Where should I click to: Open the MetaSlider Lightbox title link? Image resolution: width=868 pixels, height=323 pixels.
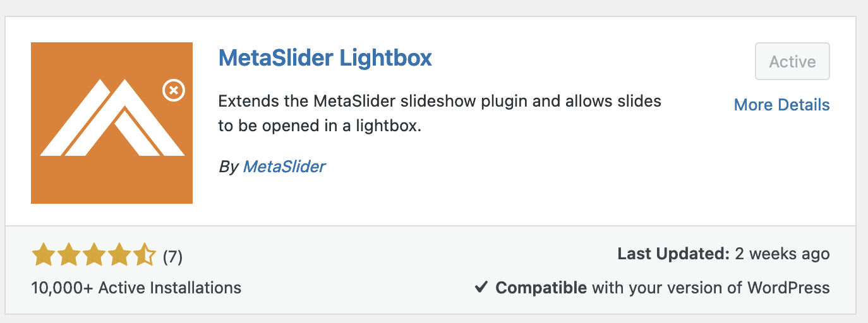[x=325, y=58]
